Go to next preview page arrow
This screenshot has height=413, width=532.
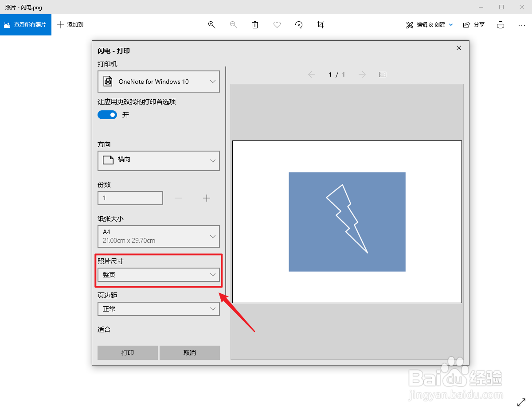[x=362, y=74]
